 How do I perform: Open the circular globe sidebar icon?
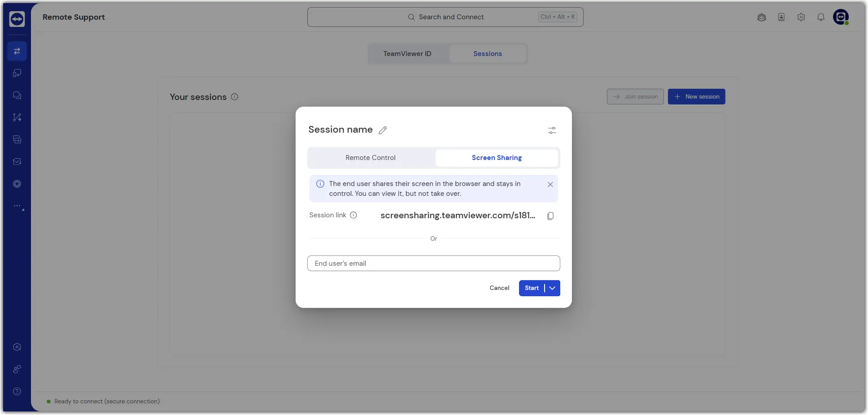coord(17,184)
